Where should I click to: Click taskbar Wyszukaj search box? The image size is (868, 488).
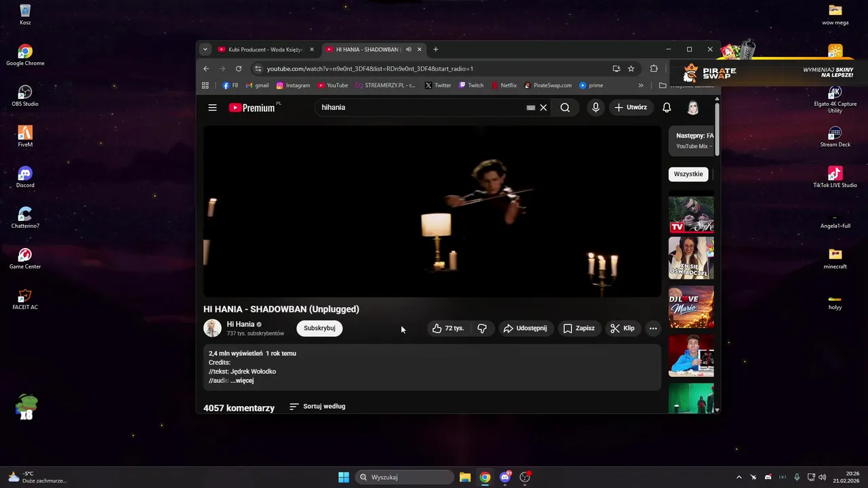404,477
